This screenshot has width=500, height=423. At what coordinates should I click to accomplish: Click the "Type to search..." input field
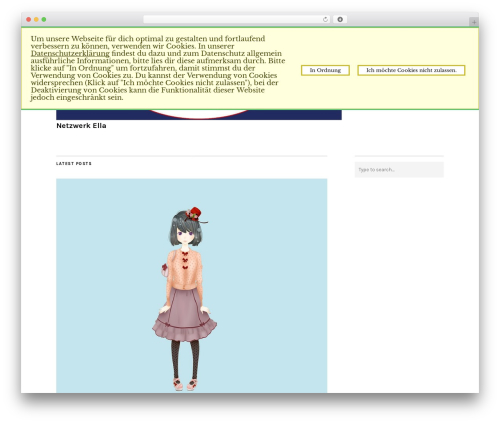pos(399,170)
